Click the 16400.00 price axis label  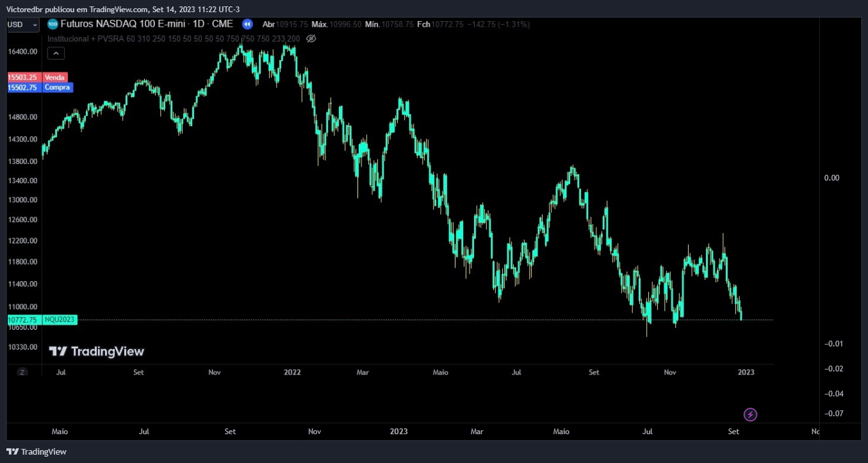[23, 51]
